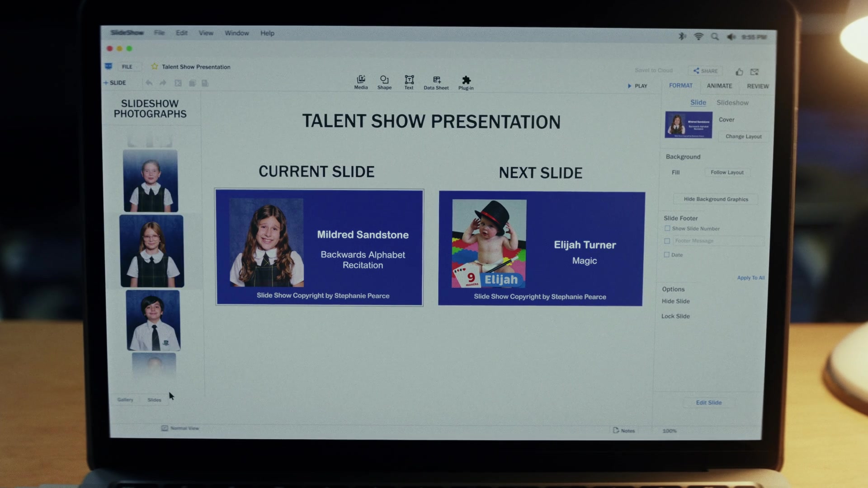Click the volume speaker icon in the menu bar

click(x=731, y=37)
